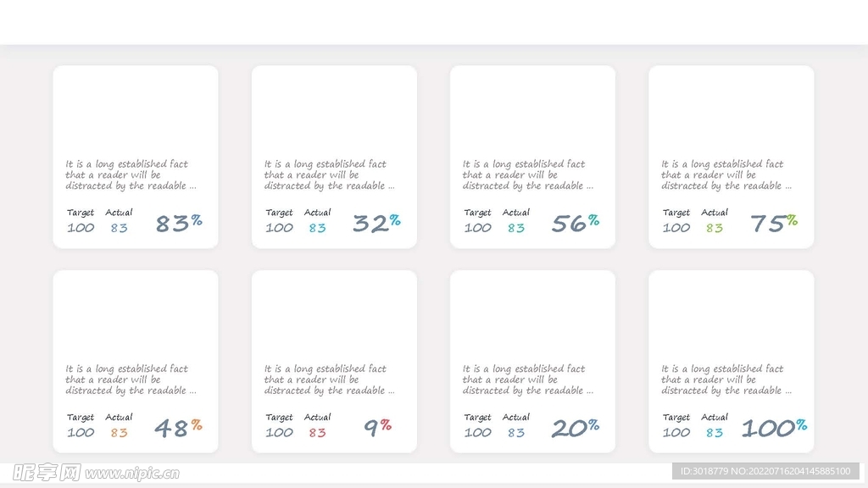The width and height of the screenshot is (868, 488).
Task: Click the ID number label at bottom right
Action: coord(765,471)
